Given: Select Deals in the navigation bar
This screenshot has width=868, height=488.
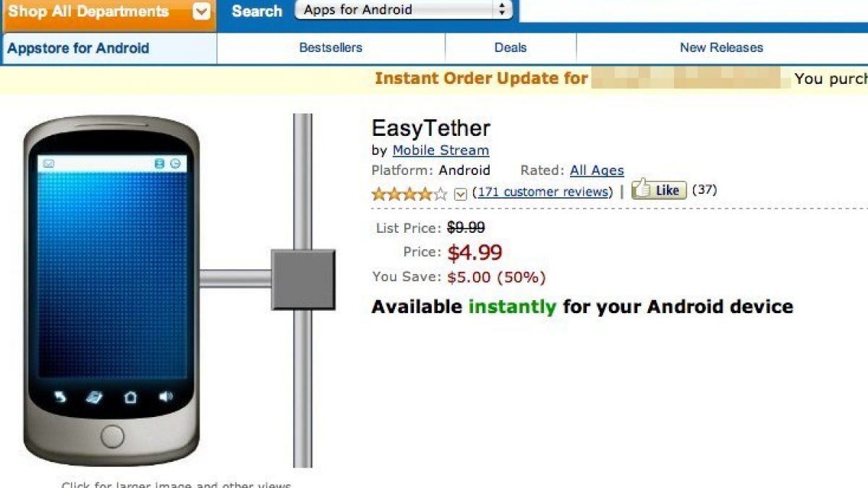Looking at the screenshot, I should (510, 48).
